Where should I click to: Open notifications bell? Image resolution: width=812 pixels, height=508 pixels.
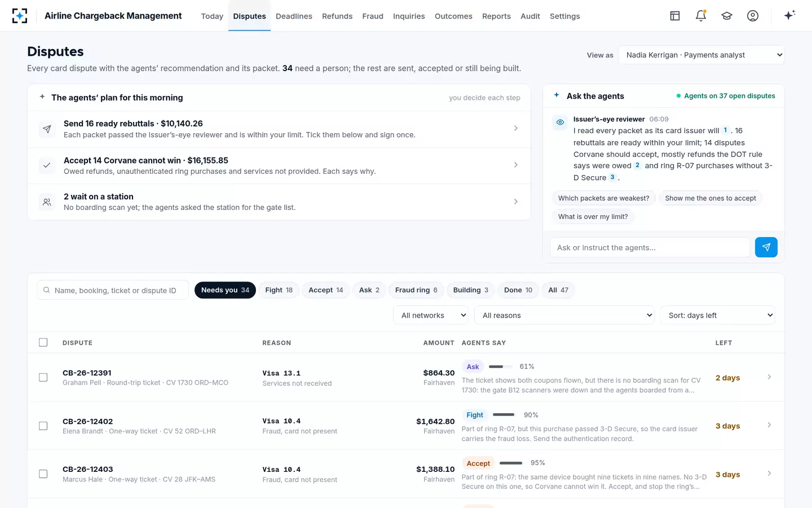[x=701, y=16]
